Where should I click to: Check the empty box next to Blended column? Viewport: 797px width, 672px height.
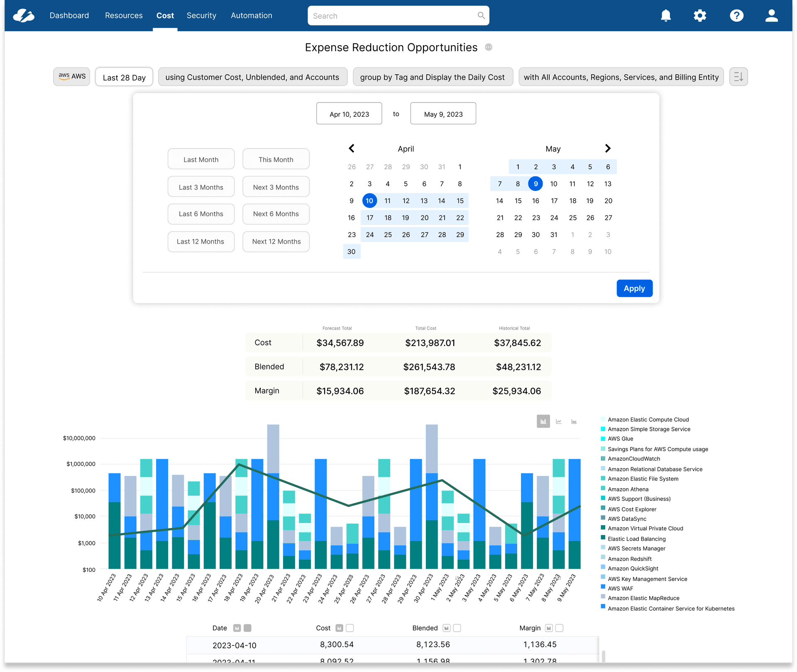pyautogui.click(x=457, y=628)
